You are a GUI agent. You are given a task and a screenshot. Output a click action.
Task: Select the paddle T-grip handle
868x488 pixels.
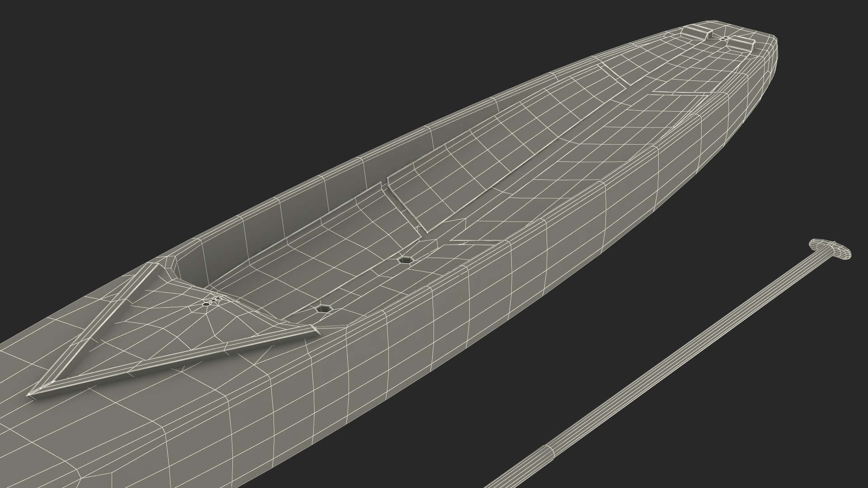(830, 249)
